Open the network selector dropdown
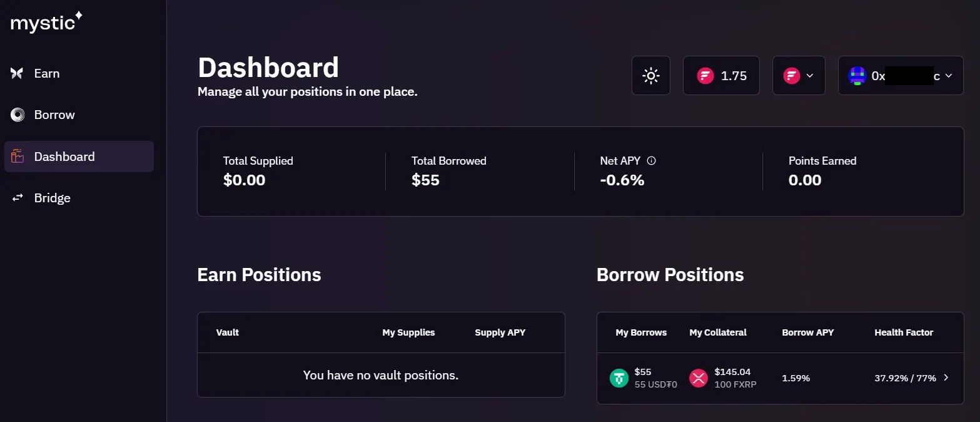 pos(799,76)
